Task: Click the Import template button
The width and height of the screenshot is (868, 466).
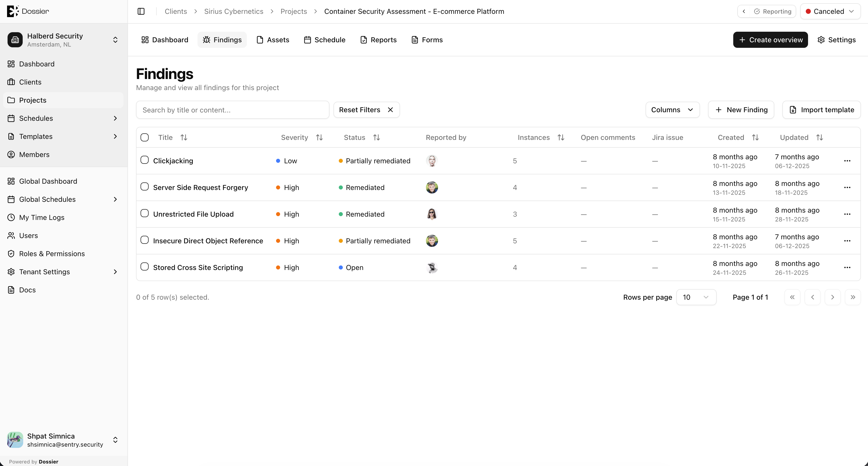Action: [x=821, y=110]
